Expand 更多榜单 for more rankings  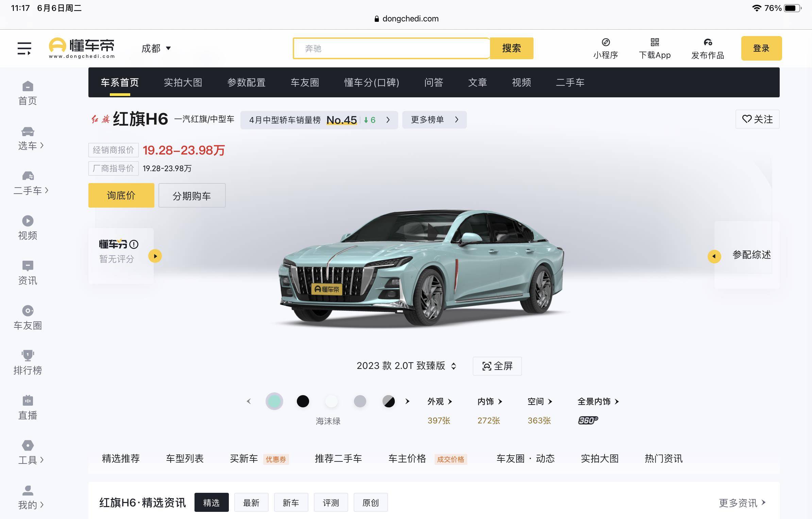[434, 120]
